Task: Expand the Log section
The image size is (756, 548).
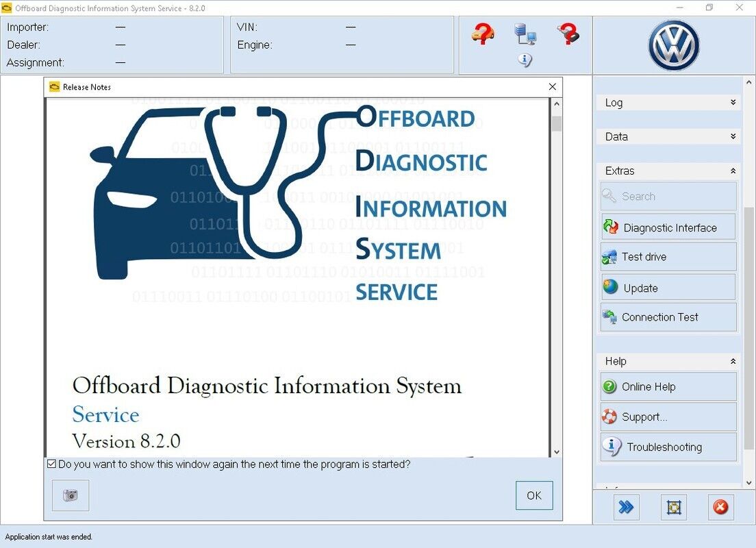Action: 668,102
